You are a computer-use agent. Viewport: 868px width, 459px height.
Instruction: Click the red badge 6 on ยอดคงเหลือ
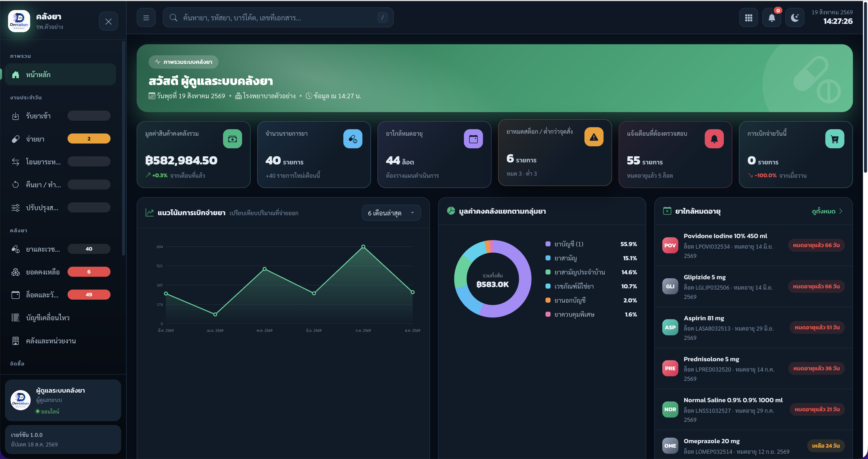tap(89, 272)
